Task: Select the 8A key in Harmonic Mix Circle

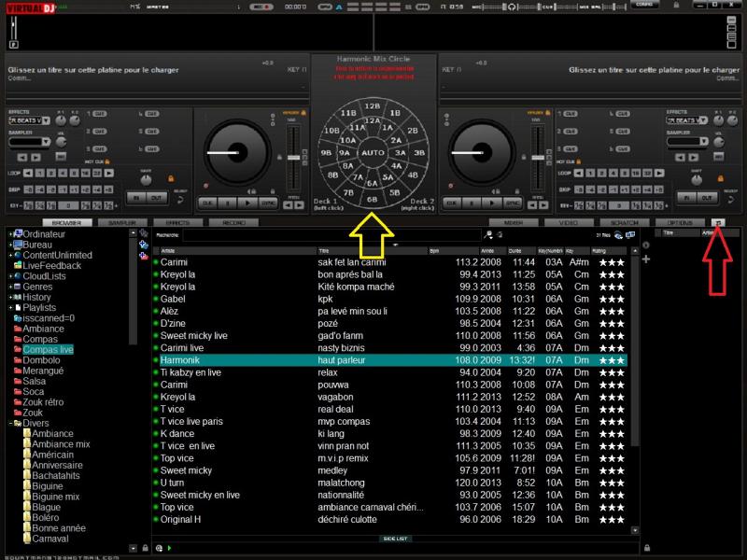Action: (x=348, y=167)
